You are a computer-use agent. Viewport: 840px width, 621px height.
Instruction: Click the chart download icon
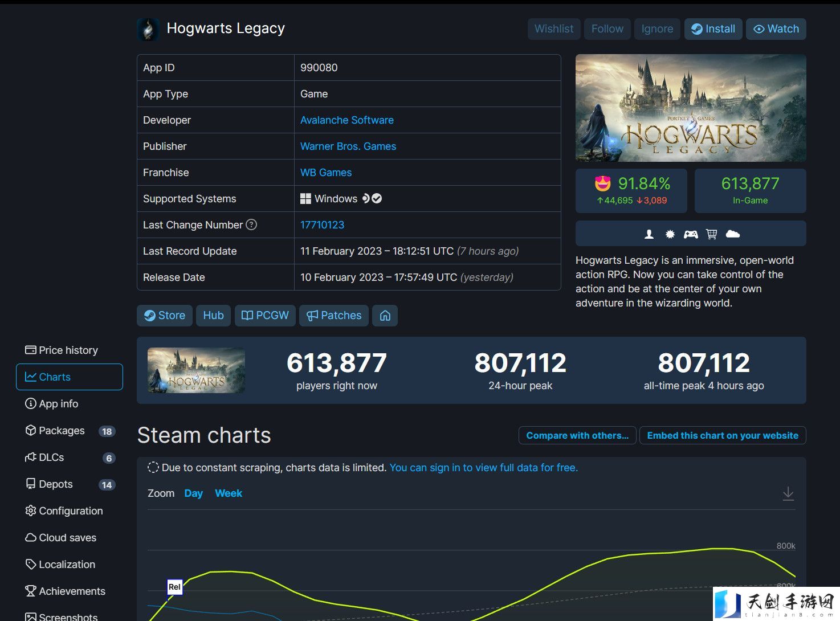point(788,493)
